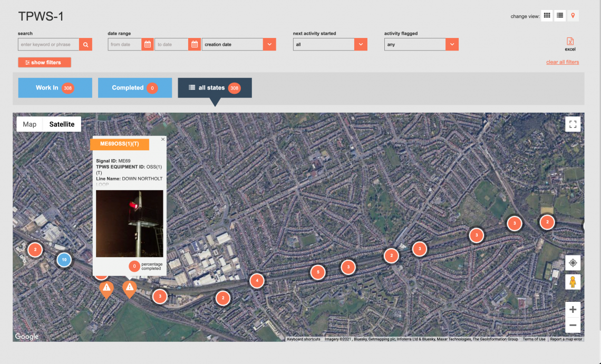Click the orange search magnifier button

click(x=85, y=45)
